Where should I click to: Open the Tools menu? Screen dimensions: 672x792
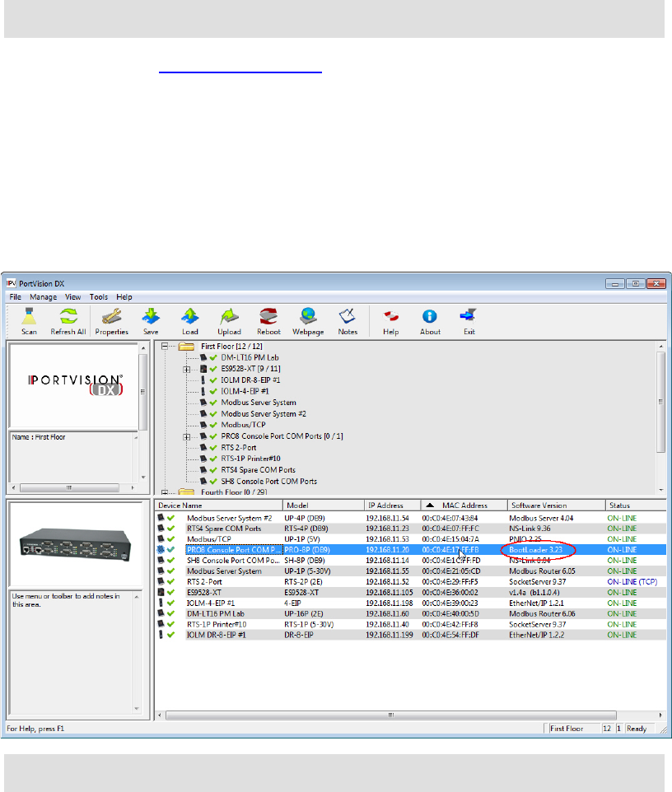tap(99, 297)
